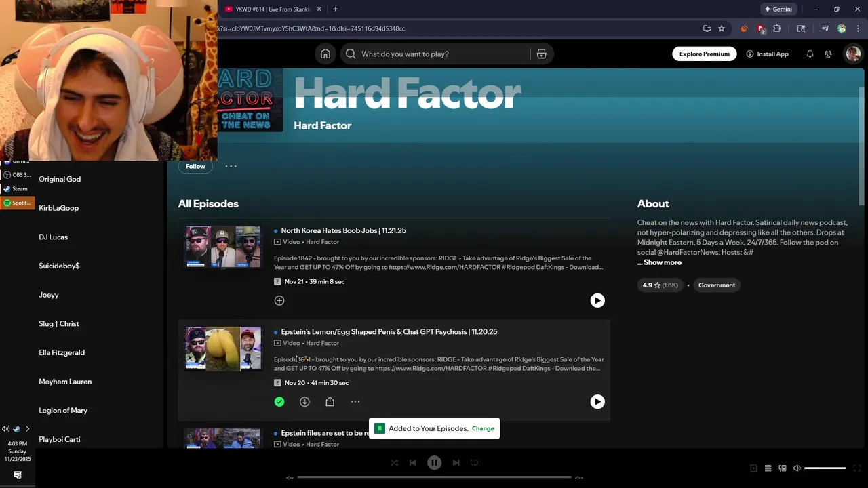Open Gemini button in Chrome
The height and width of the screenshot is (488, 868).
pos(778,9)
